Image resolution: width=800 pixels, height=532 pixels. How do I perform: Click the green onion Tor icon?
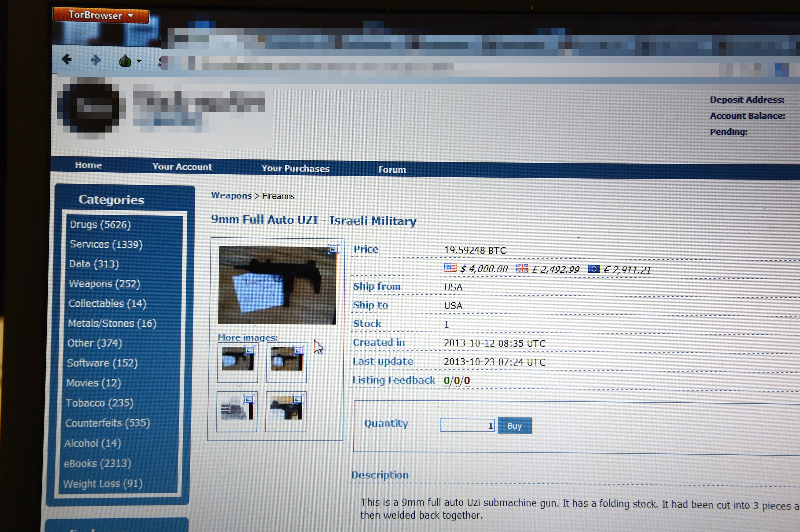click(x=125, y=61)
